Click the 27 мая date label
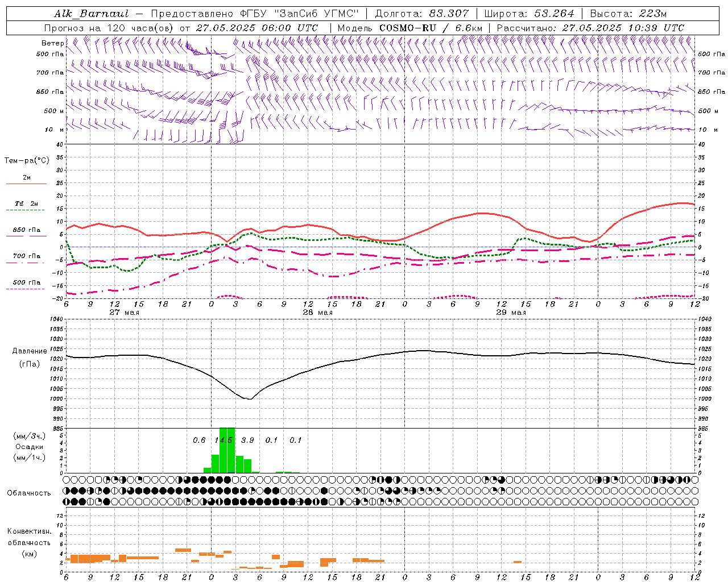 tap(125, 313)
